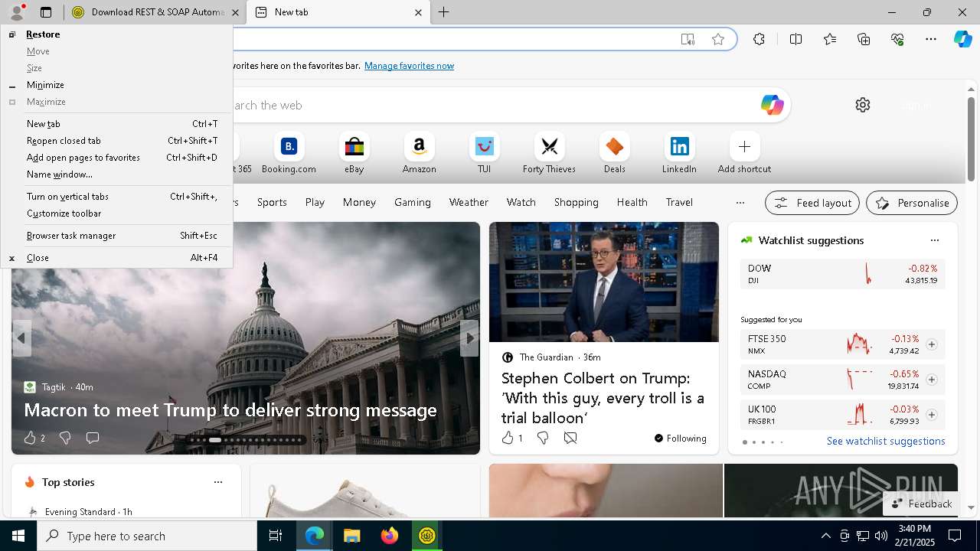Add UK 100 to watchlist

coord(931,415)
